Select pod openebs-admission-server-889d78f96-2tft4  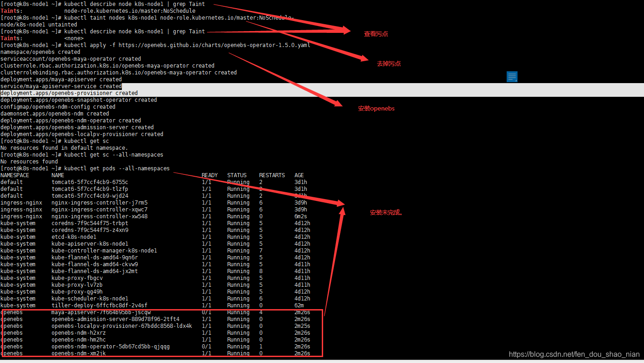pyautogui.click(x=115, y=319)
